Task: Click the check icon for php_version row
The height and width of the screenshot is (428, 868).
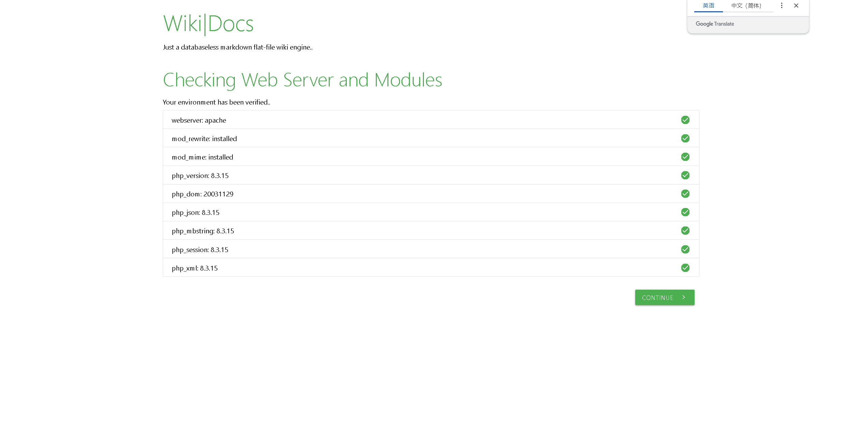Action: point(685,175)
